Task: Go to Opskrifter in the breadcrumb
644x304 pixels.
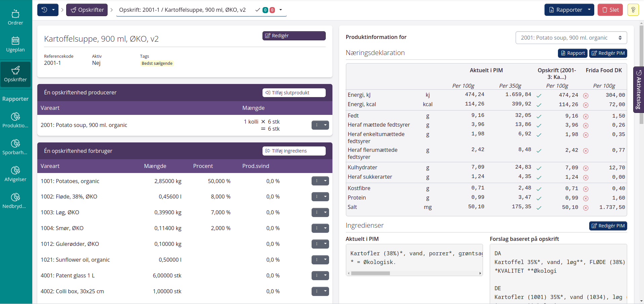Action: click(x=87, y=10)
